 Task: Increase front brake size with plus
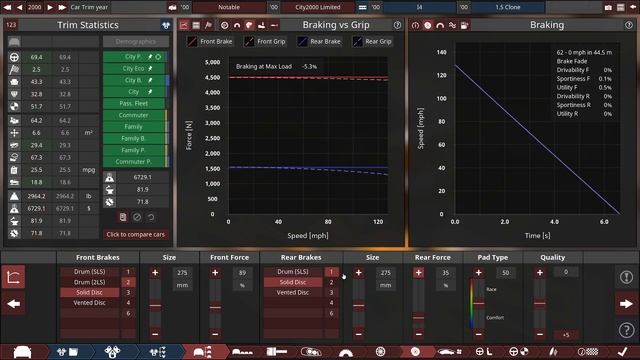pos(155,273)
